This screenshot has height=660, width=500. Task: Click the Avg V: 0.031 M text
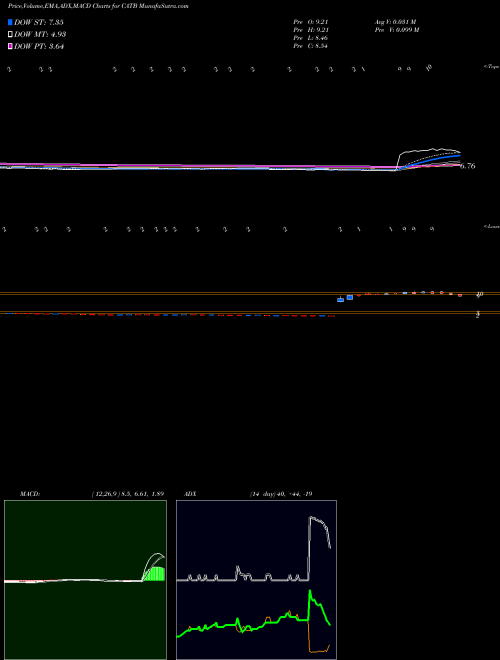click(x=396, y=22)
